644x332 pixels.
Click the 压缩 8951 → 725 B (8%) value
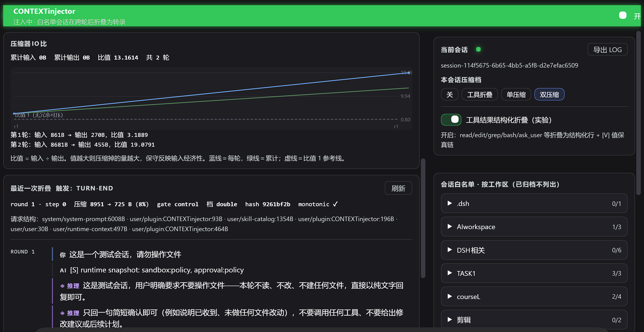(111, 204)
